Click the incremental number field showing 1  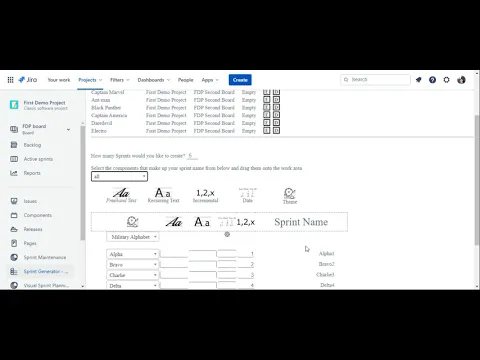[x=246, y=254]
